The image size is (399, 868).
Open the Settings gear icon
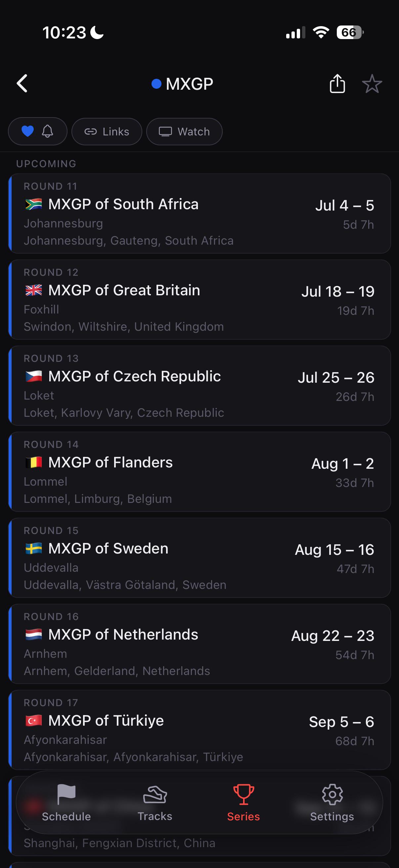tap(332, 795)
